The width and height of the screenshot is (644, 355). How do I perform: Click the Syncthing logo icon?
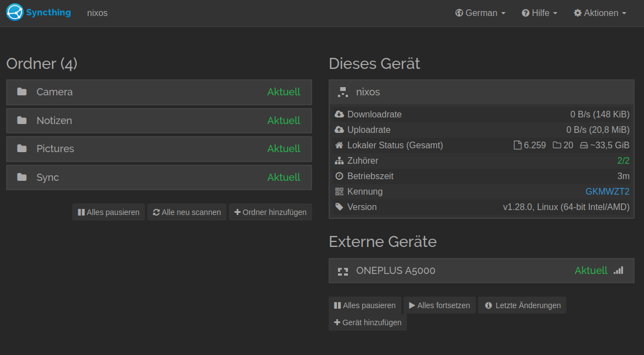click(15, 12)
